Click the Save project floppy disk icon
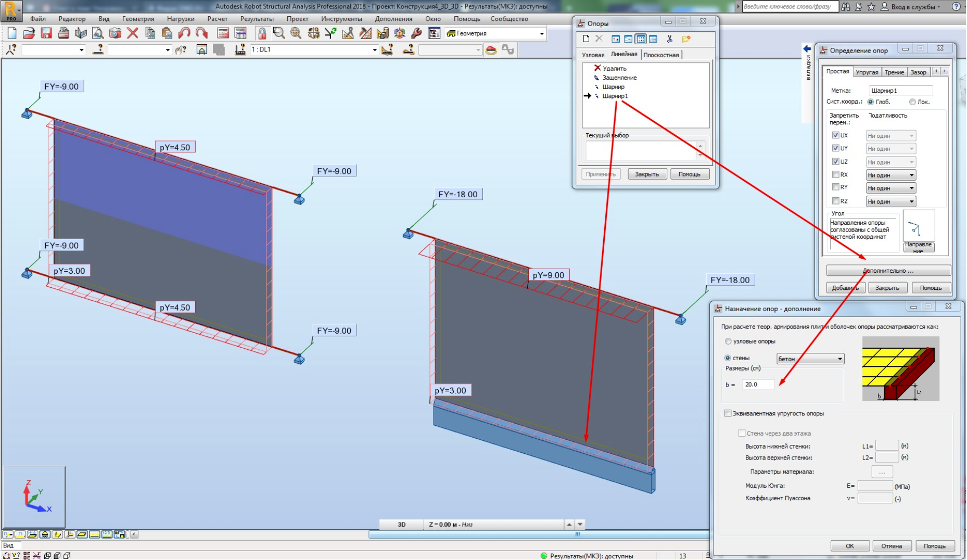This screenshot has width=967, height=560. pyautogui.click(x=46, y=33)
